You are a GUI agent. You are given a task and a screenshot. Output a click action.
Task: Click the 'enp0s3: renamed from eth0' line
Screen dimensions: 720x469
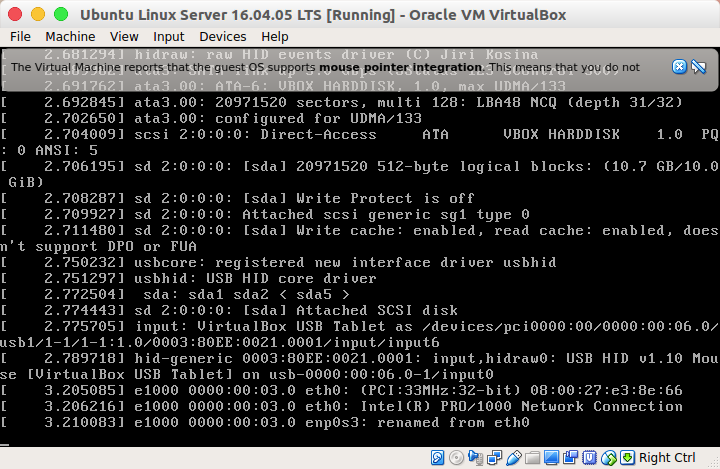[x=265, y=423]
